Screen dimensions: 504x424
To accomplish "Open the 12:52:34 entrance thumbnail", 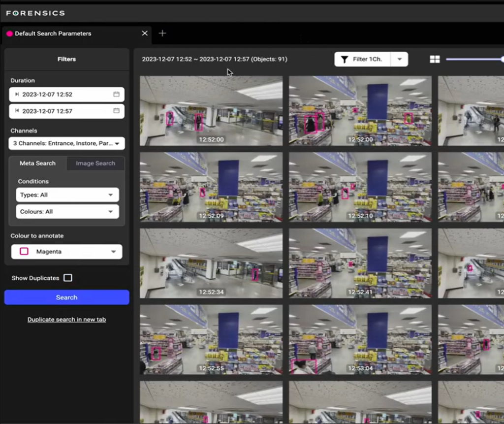I will click(x=211, y=263).
